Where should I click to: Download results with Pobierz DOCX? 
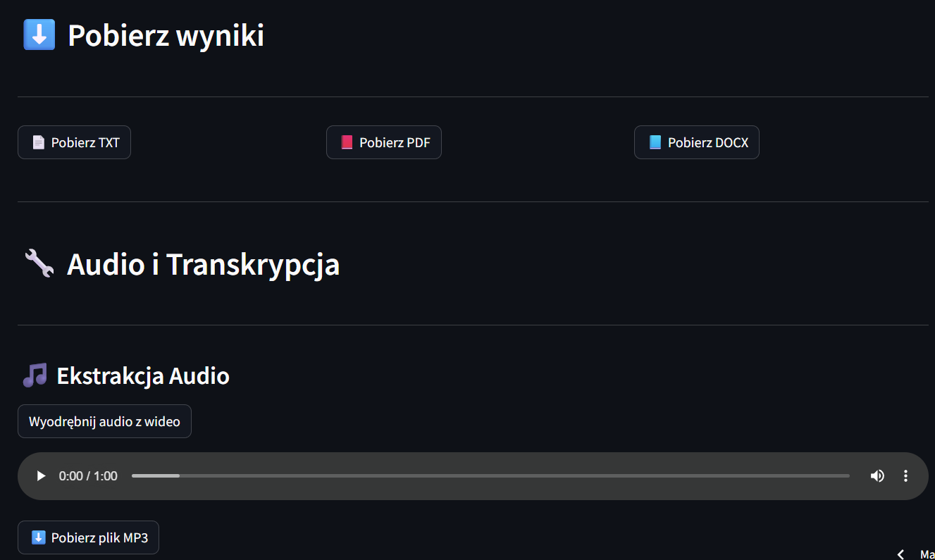[696, 142]
